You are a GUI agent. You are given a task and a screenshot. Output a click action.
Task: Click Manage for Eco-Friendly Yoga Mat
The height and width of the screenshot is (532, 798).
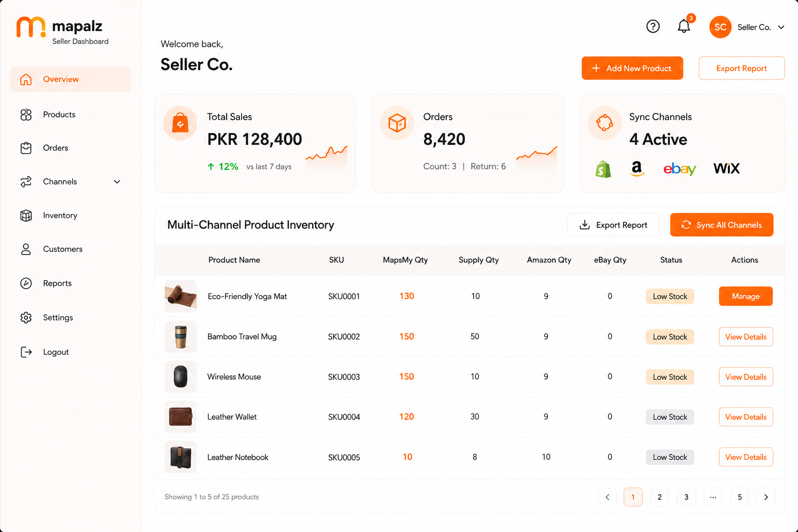click(746, 296)
